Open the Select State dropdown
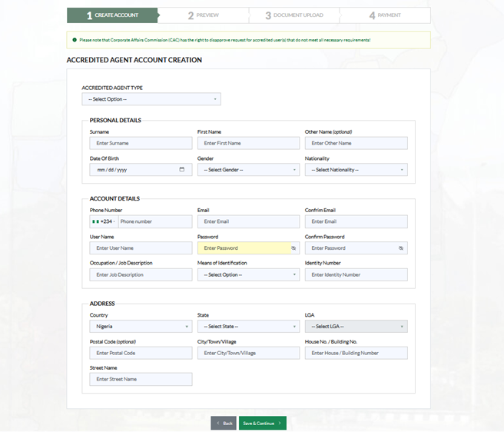This screenshot has height=432, width=504. coord(248,326)
